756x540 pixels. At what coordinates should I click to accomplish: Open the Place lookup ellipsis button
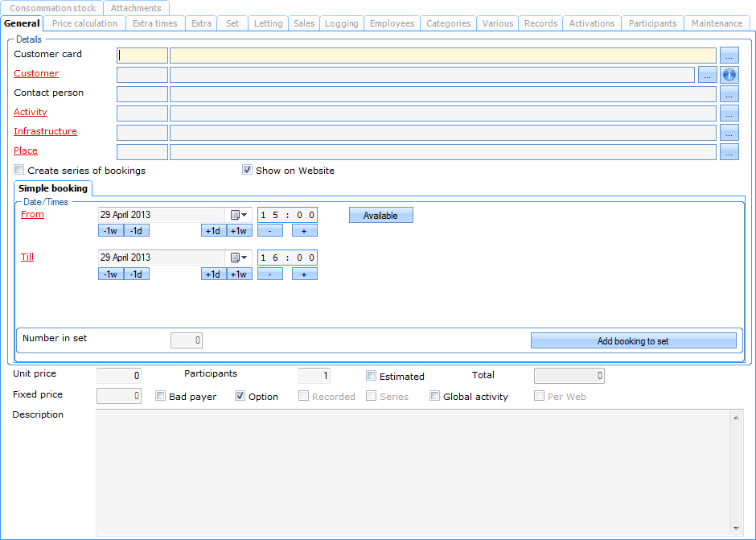[x=729, y=152]
